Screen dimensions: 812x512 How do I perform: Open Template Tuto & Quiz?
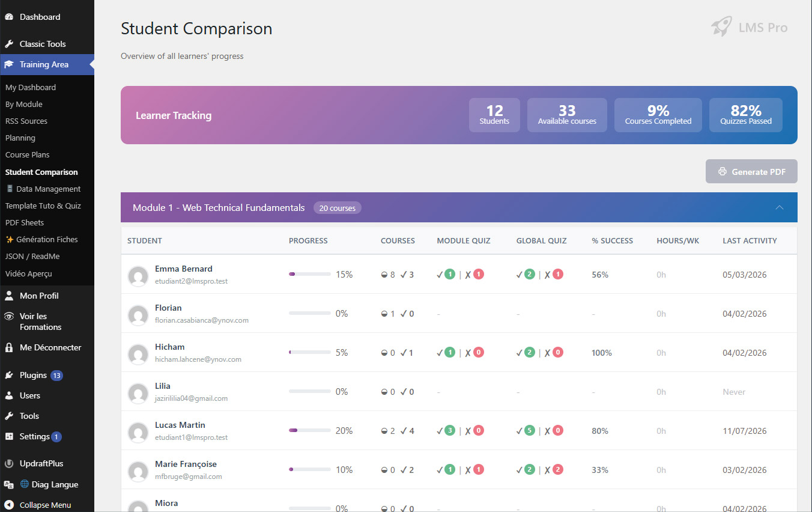coord(43,206)
